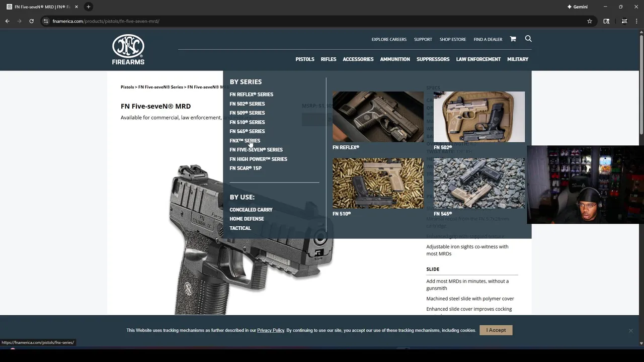Select FN Five-seveN Series in menu

pyautogui.click(x=256, y=150)
